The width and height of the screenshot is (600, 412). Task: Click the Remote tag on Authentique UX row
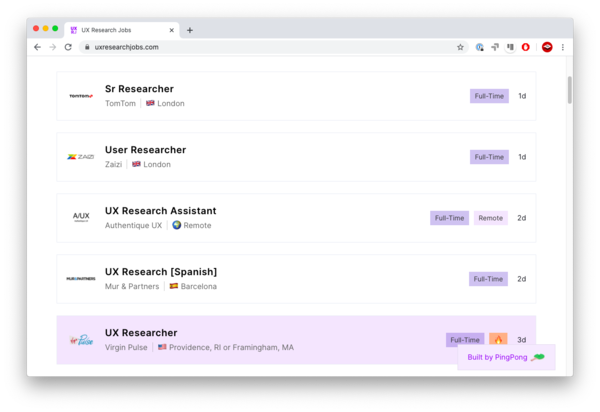(491, 218)
